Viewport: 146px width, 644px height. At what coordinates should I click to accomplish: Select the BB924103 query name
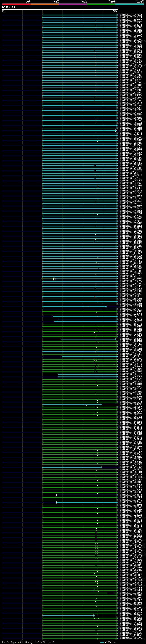tap(8, 7)
